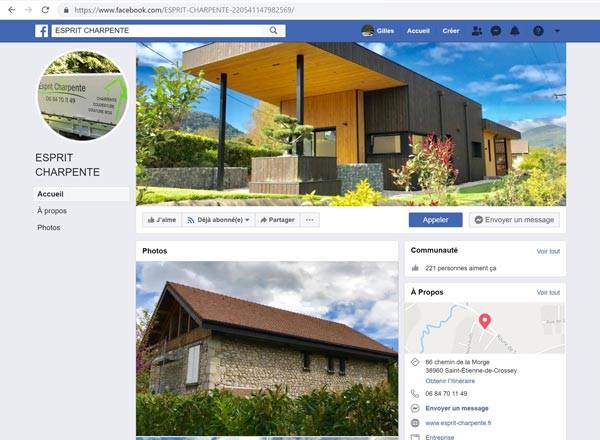Open the three-dots more options menu

[310, 220]
